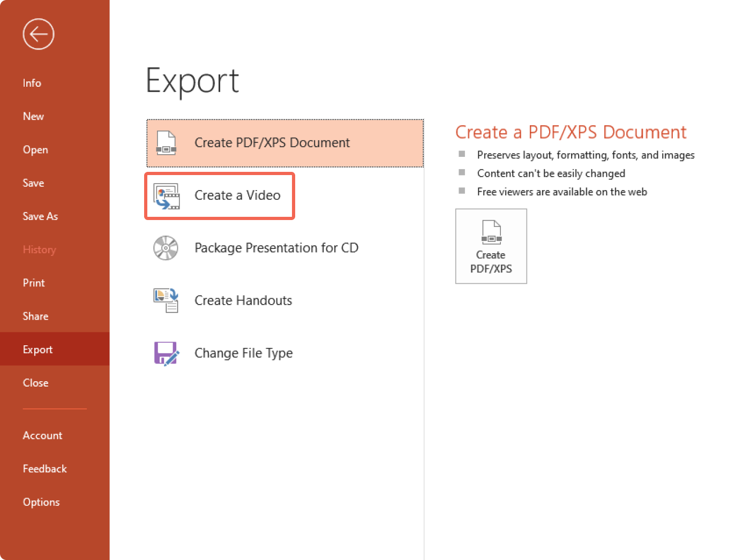The width and height of the screenshot is (750, 560).
Task: Choose the Create Handouts option
Action: pos(285,300)
